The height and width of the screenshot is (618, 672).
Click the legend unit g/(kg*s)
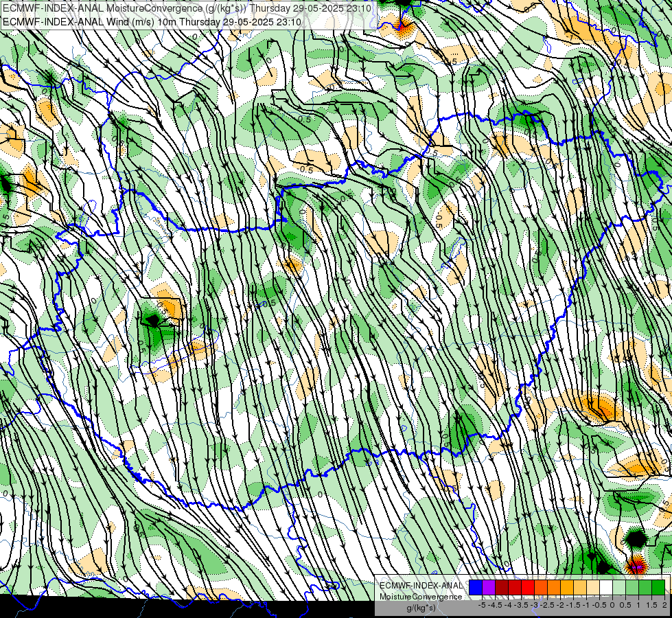[421, 608]
